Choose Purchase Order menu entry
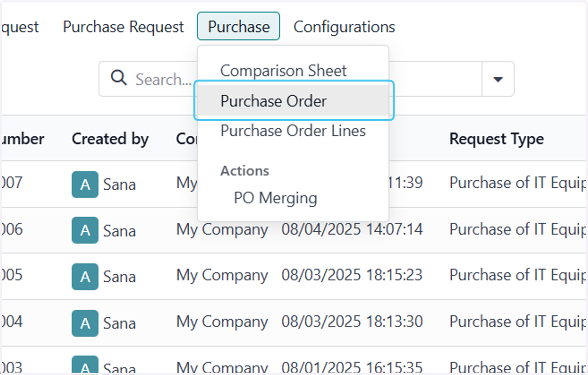588x375 pixels. (294, 101)
